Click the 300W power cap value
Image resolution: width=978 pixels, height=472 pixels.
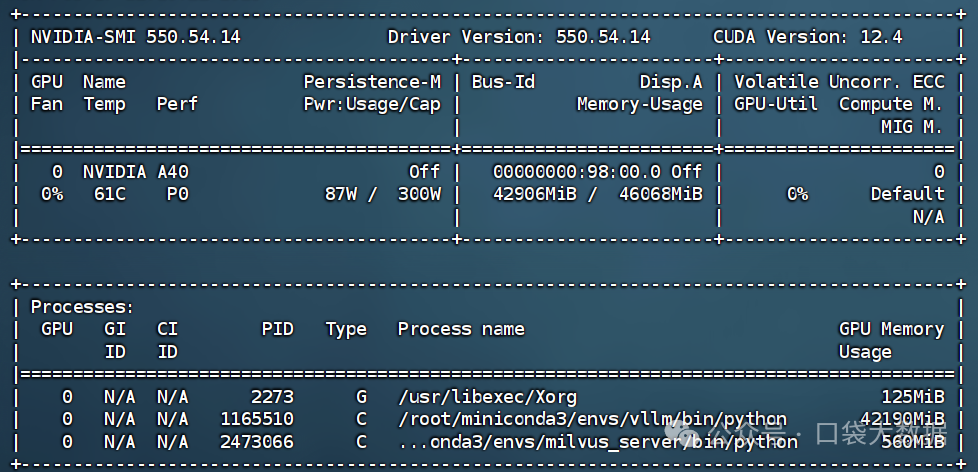click(x=419, y=194)
